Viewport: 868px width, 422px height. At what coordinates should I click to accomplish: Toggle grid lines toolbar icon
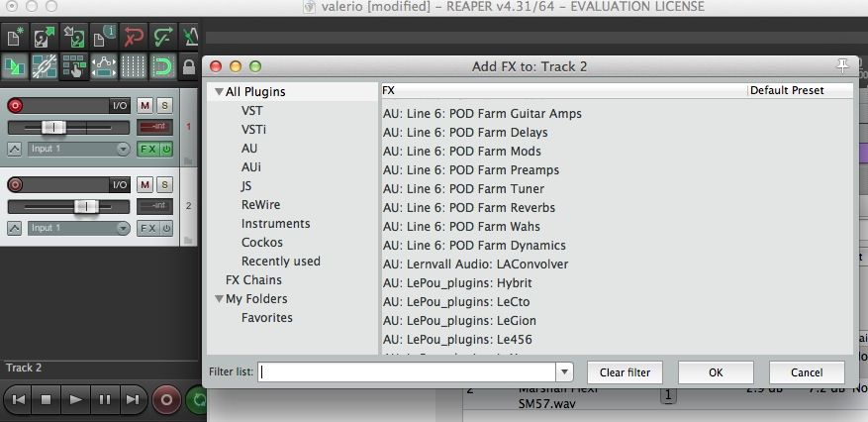[x=134, y=67]
